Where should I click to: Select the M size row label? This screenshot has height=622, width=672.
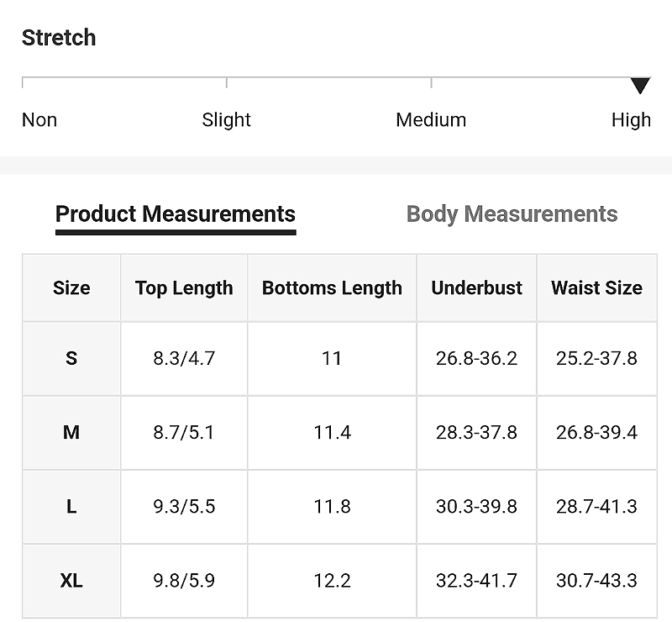pyautogui.click(x=71, y=432)
